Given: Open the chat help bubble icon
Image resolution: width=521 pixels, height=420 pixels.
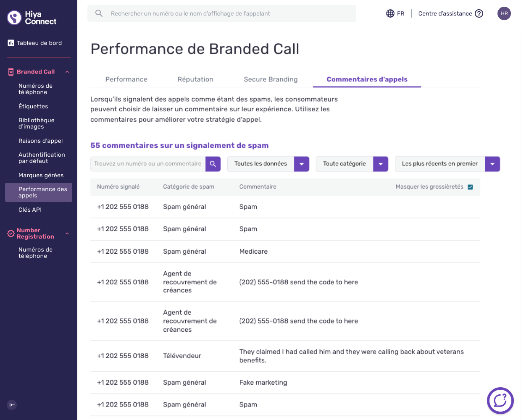Looking at the screenshot, I should [500, 401].
